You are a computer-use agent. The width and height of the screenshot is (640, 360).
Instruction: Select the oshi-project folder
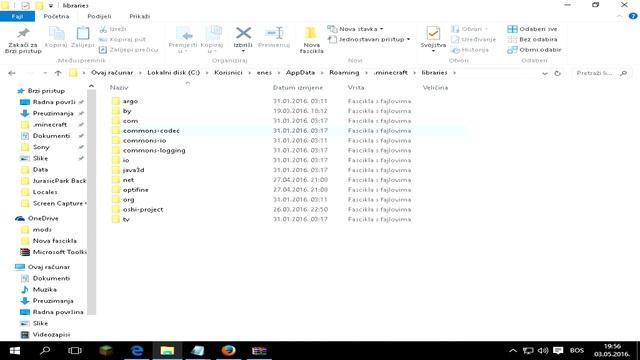coord(143,209)
